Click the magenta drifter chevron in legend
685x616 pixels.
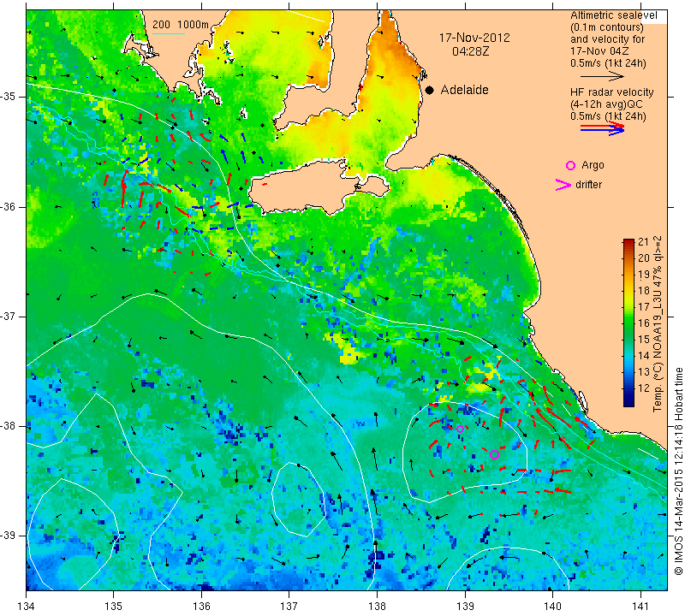(563, 185)
